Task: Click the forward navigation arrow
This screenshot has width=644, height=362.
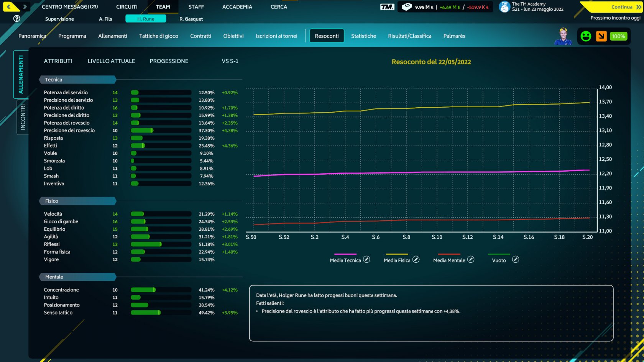Action: tap(25, 7)
